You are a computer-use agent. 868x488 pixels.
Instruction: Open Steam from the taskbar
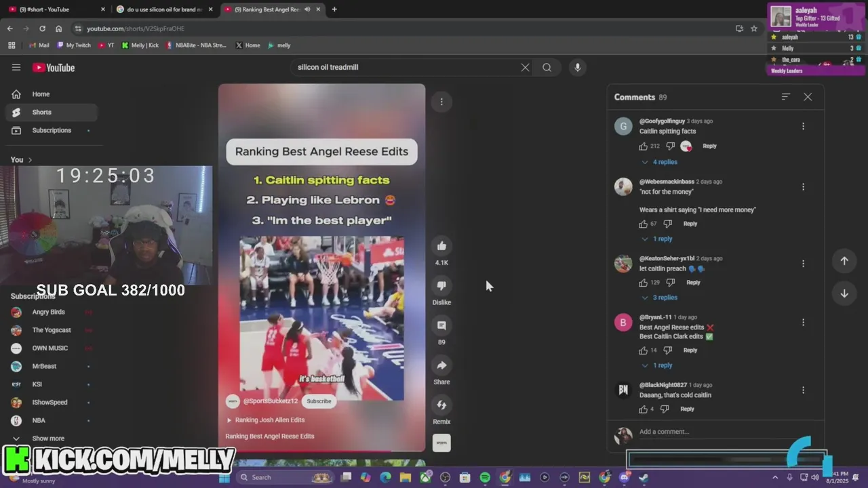point(644,477)
